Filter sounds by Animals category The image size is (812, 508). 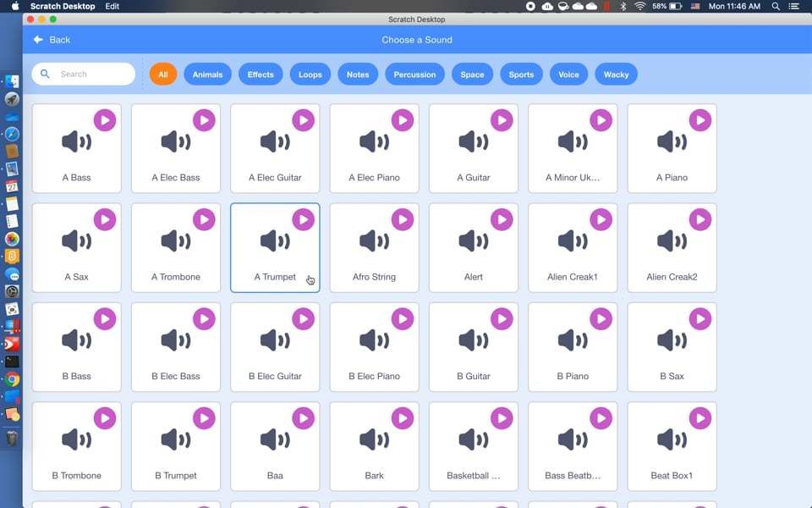click(207, 75)
